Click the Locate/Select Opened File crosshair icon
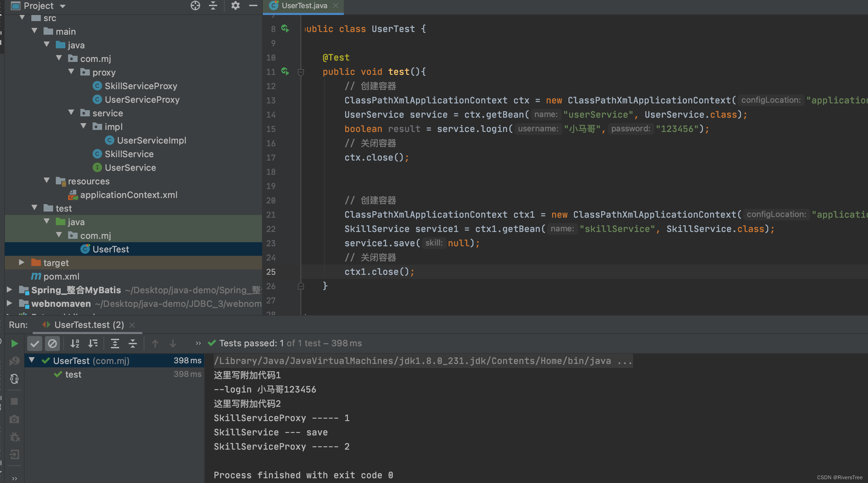The height and width of the screenshot is (483, 868). coord(195,5)
